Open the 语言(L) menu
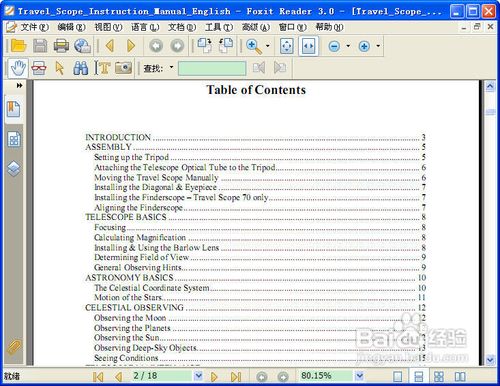The height and width of the screenshot is (386, 500). click(x=145, y=27)
